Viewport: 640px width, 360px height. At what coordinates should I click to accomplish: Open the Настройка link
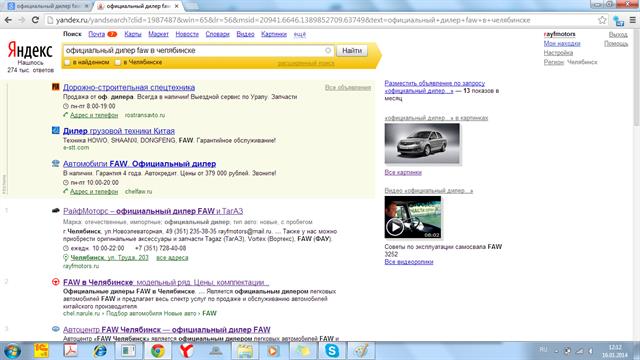tap(558, 53)
